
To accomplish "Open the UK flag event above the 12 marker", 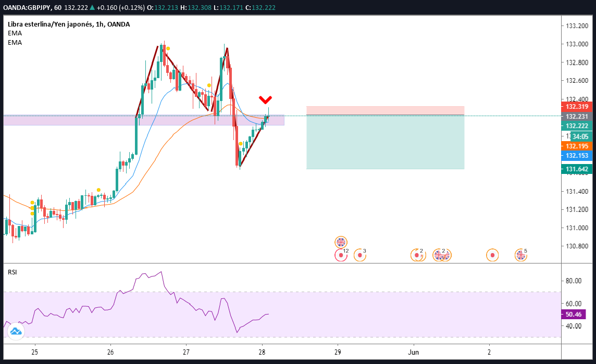I will tap(341, 242).
